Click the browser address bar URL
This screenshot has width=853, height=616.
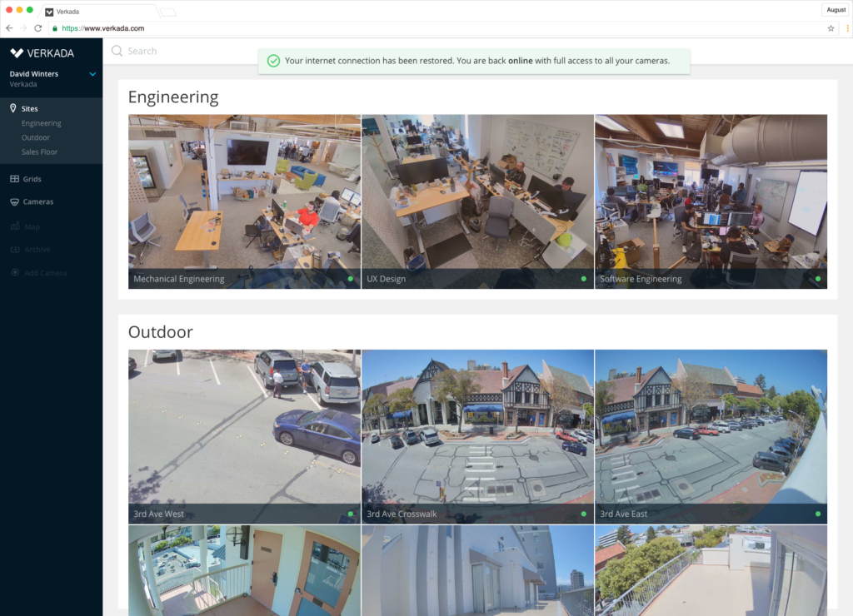pos(102,28)
